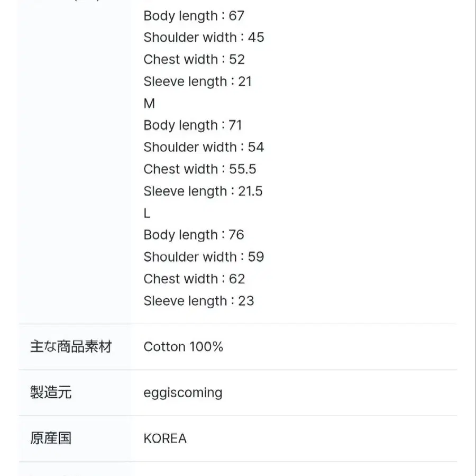
Task: Click the "Body length : 71" text
Action: pos(193,125)
